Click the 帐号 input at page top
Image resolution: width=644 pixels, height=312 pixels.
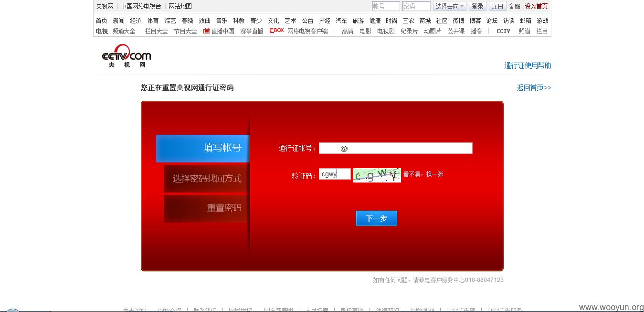pos(386,6)
